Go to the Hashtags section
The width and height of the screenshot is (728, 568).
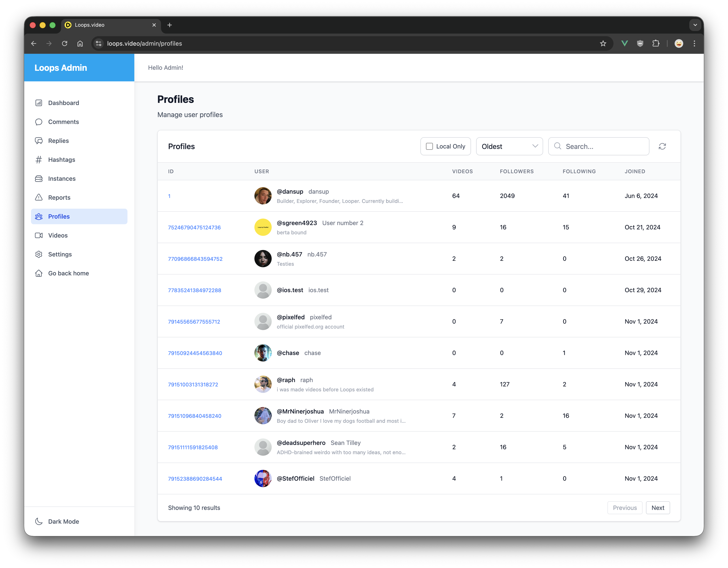[x=61, y=160]
